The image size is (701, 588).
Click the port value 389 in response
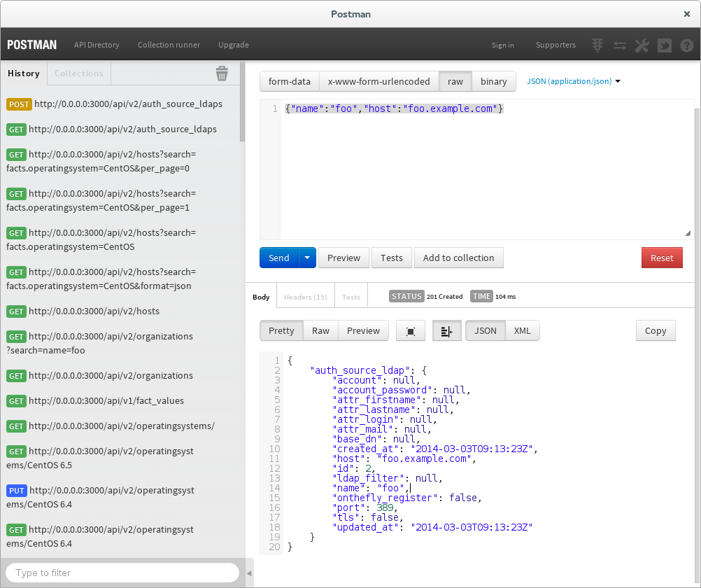pos(385,507)
